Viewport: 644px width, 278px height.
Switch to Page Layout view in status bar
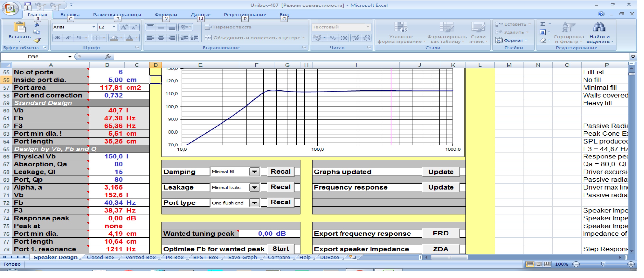(539, 264)
